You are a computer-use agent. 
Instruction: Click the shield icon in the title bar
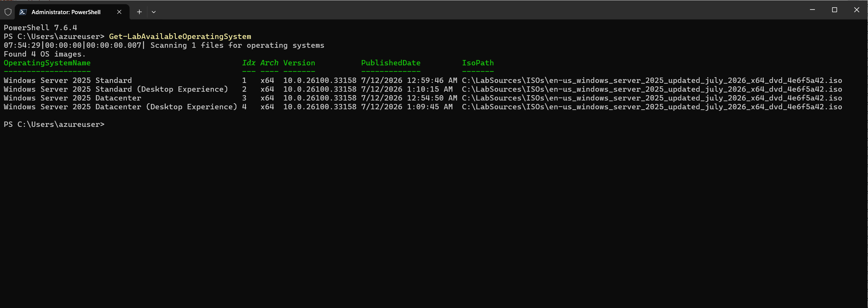tap(8, 12)
